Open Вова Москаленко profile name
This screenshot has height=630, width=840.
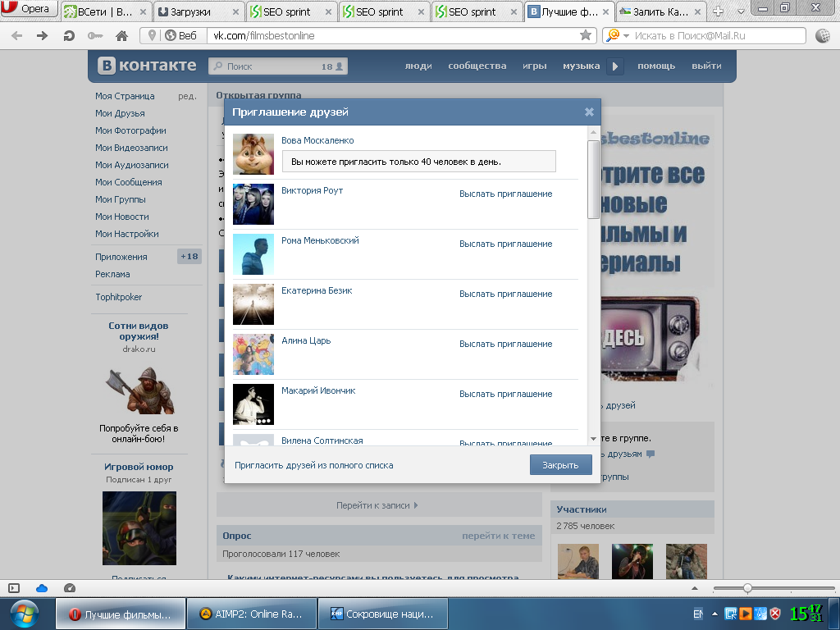click(x=317, y=140)
